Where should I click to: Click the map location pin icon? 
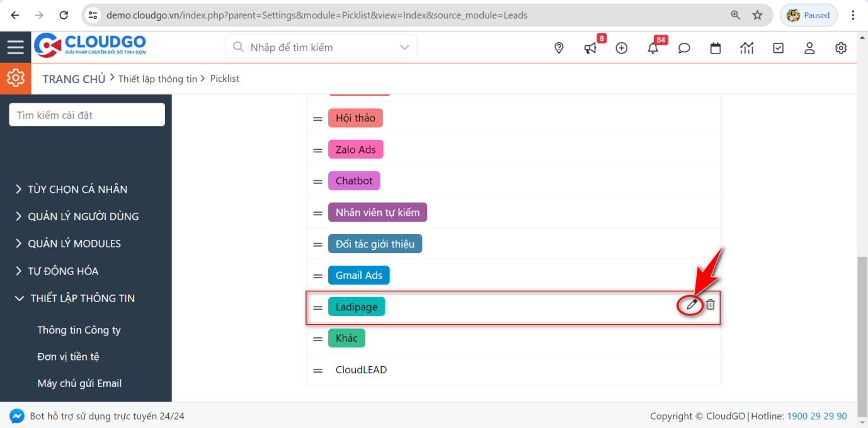point(559,48)
